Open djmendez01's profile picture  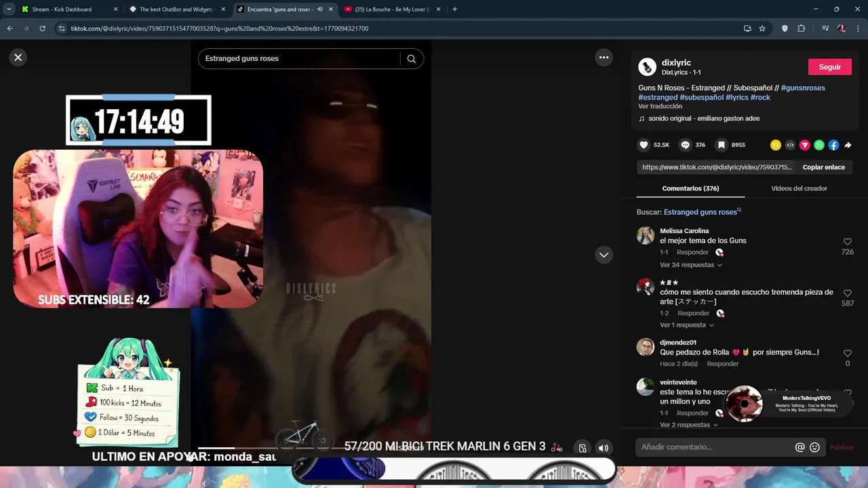pyautogui.click(x=645, y=347)
